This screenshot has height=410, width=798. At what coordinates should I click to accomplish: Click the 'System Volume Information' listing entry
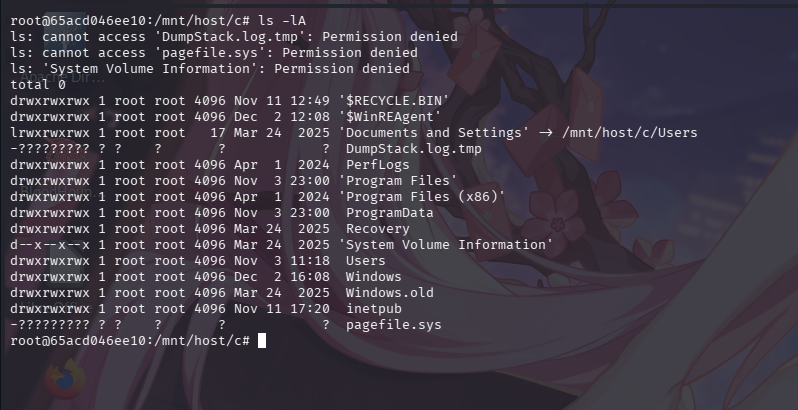point(446,244)
